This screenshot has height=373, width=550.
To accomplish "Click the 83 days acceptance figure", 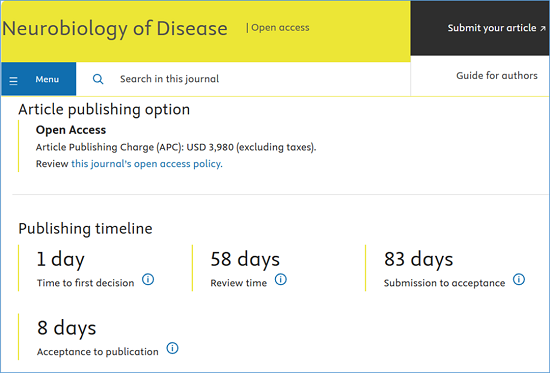I will (x=418, y=260).
